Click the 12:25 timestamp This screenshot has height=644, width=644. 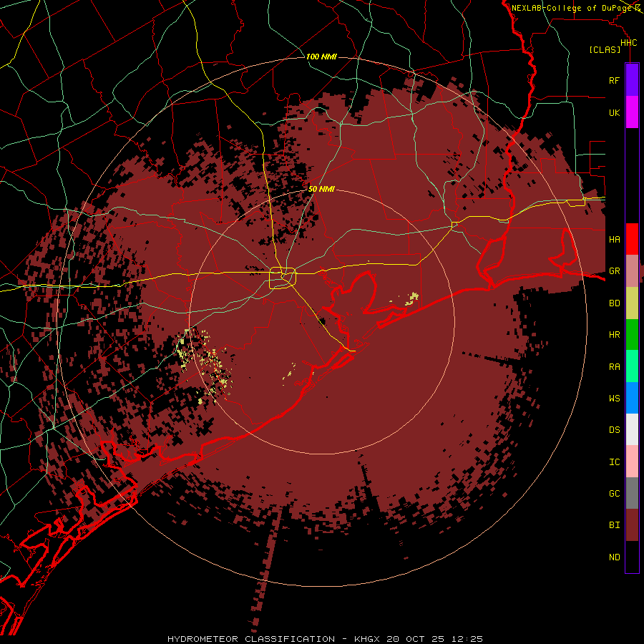(x=466, y=639)
